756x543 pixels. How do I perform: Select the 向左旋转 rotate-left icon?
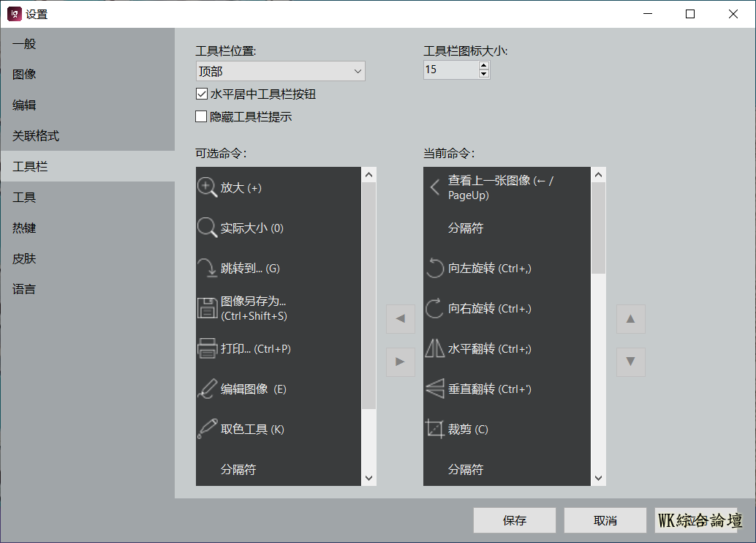[435, 268]
